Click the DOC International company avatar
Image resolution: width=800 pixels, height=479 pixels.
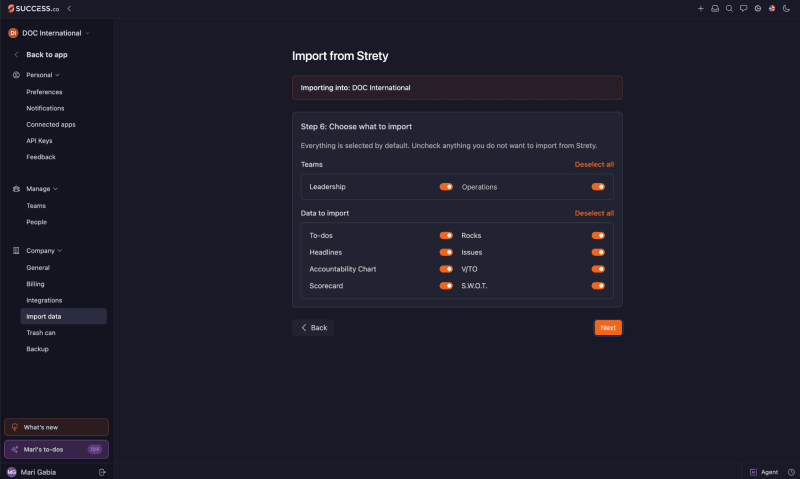[13, 33]
